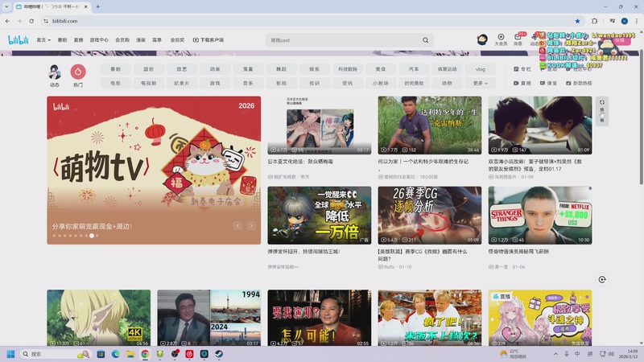The height and width of the screenshot is (362, 644).
Task: Select 会员购 in the header nav
Action: coord(122,39)
